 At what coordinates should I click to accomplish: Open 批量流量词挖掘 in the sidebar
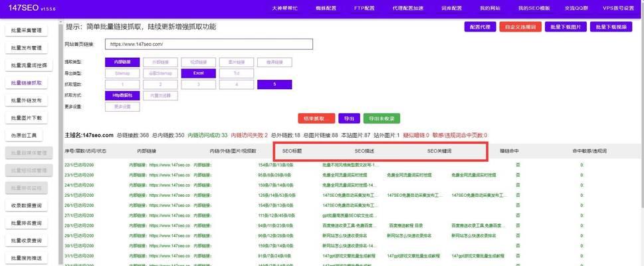[x=29, y=65]
